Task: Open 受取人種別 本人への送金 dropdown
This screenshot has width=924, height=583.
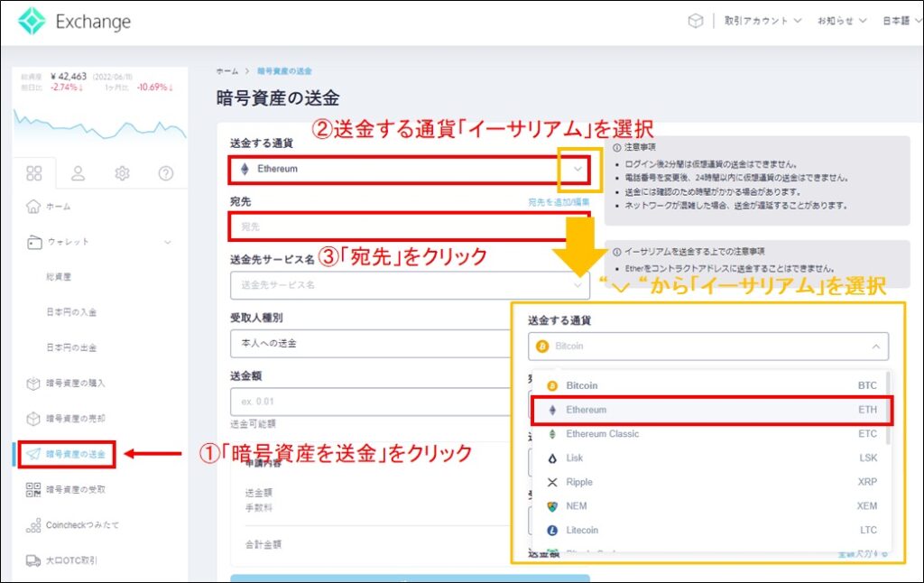Action: (371, 344)
